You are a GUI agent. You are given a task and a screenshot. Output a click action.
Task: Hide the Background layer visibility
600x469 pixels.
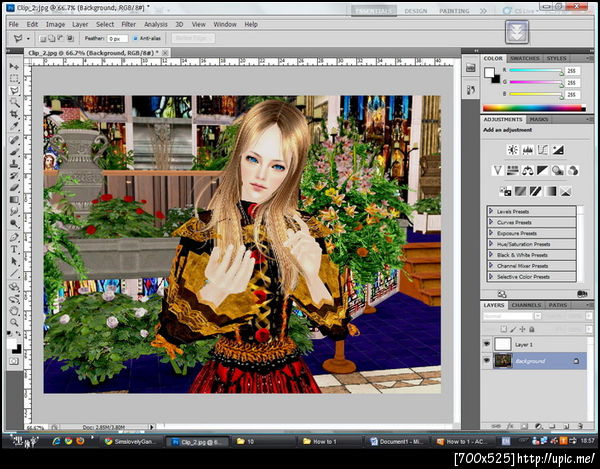coord(487,360)
